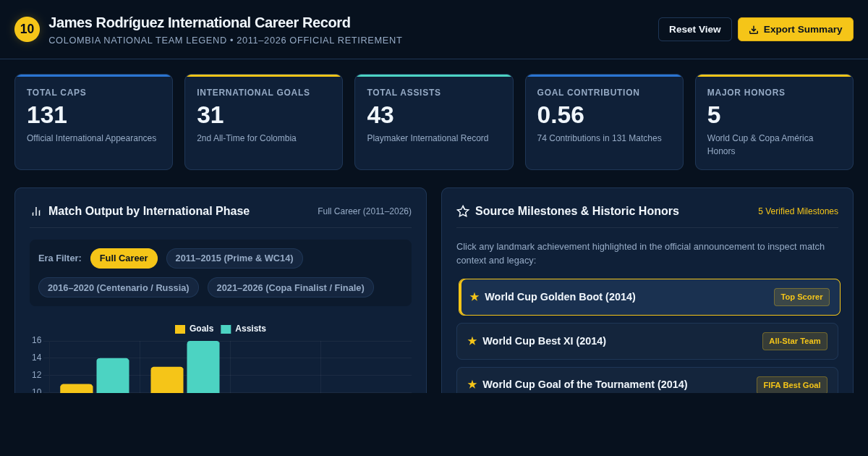Select the Full Career era filter
Image resolution: width=868 pixels, height=456 pixels.
124,258
